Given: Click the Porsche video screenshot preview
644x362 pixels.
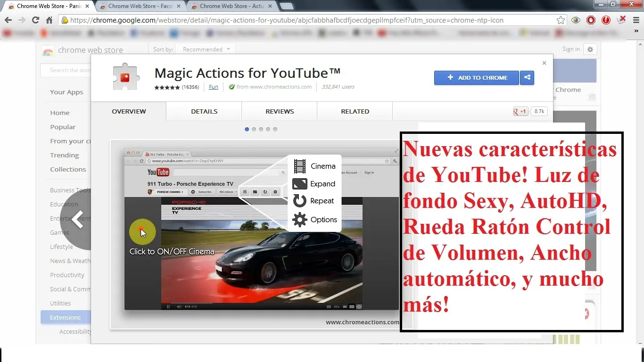Looking at the screenshot, I should coord(262,234).
